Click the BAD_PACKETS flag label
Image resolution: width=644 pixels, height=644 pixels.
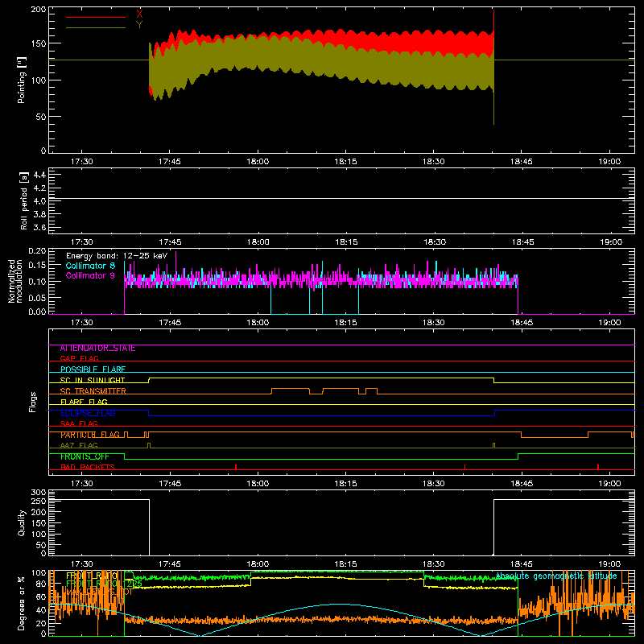click(88, 467)
